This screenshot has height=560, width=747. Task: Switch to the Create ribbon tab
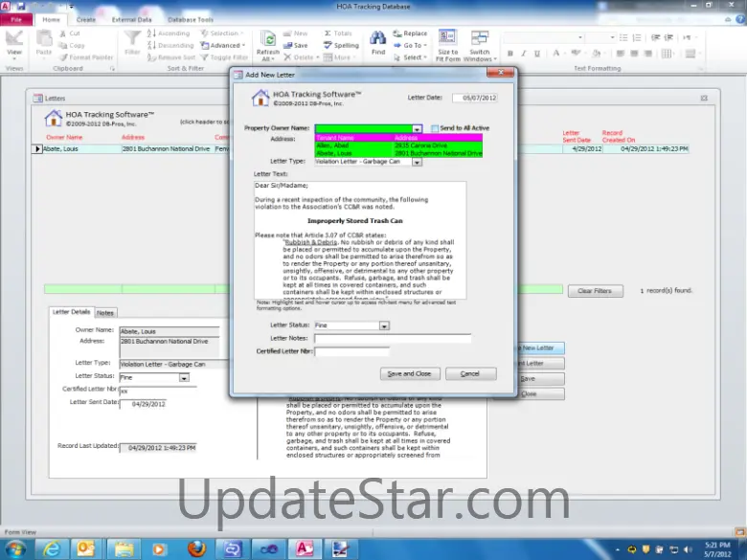pyautogui.click(x=86, y=19)
